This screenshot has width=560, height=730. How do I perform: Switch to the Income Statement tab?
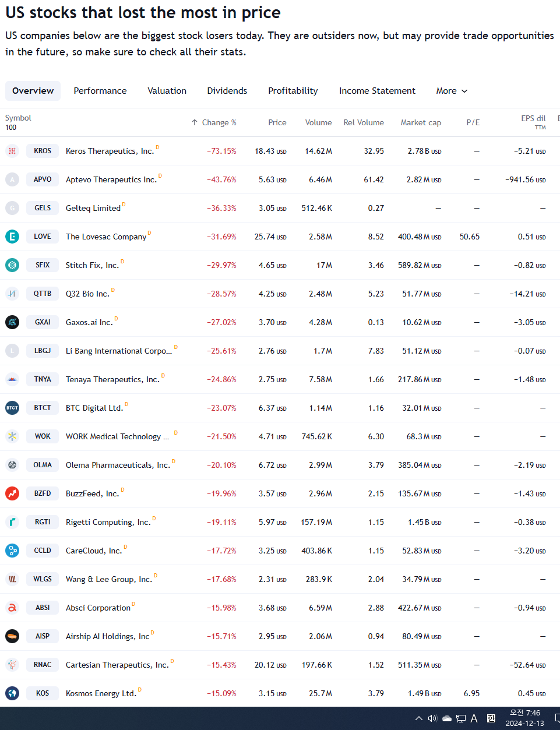point(378,91)
